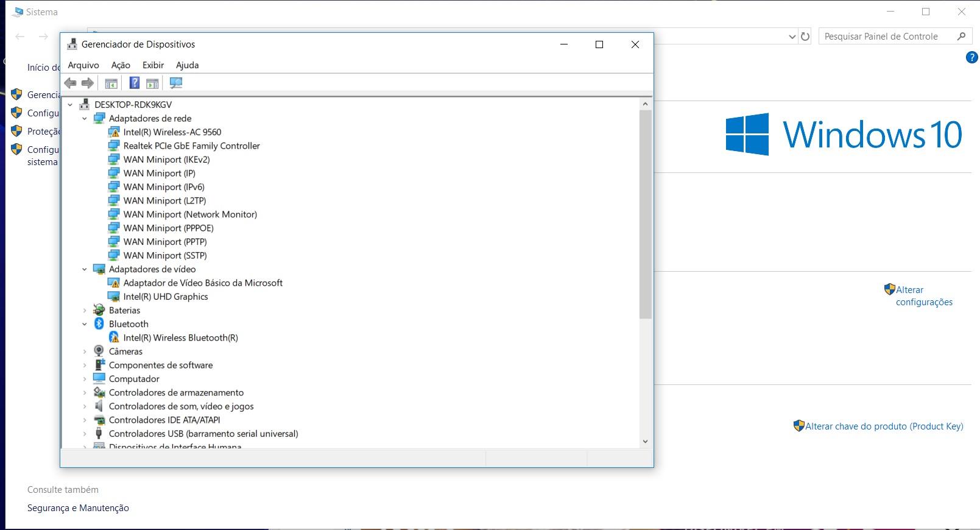Image resolution: width=980 pixels, height=530 pixels.
Task: Select WAN Miniport (L2TP) entry
Action: coord(164,200)
